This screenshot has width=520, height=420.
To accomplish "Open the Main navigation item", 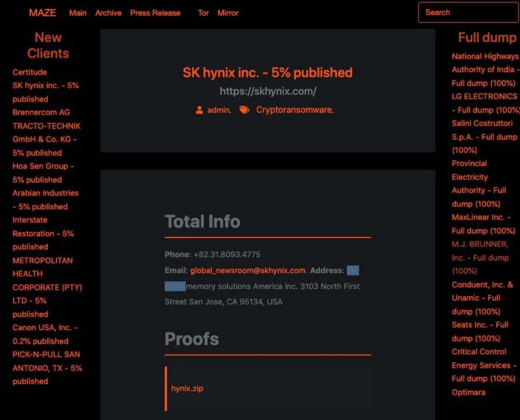I will pyautogui.click(x=78, y=13).
